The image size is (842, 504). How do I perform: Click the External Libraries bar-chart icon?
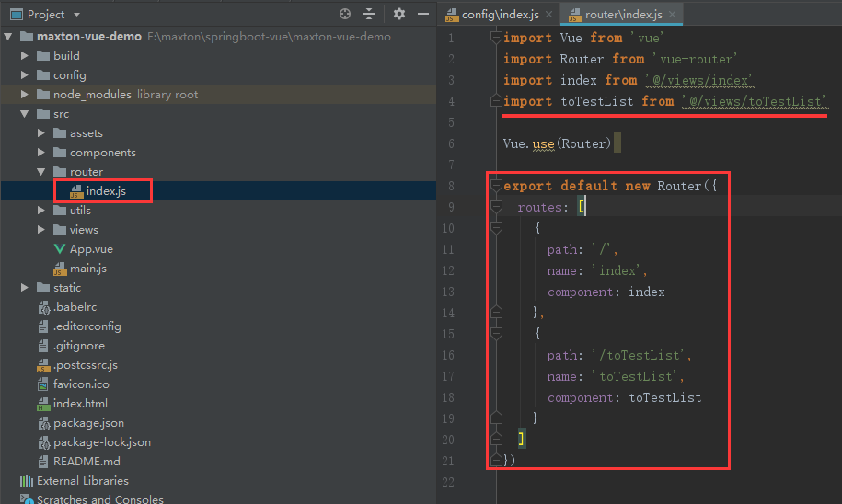(27, 481)
